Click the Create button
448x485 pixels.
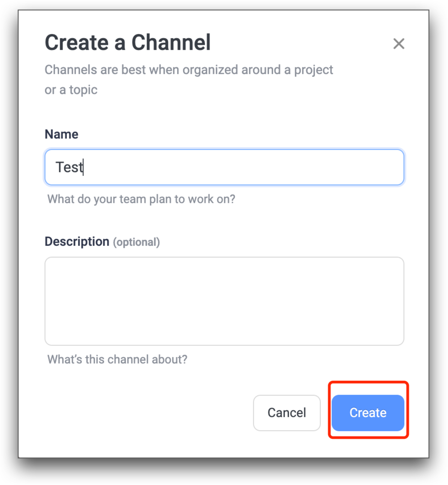368,413
